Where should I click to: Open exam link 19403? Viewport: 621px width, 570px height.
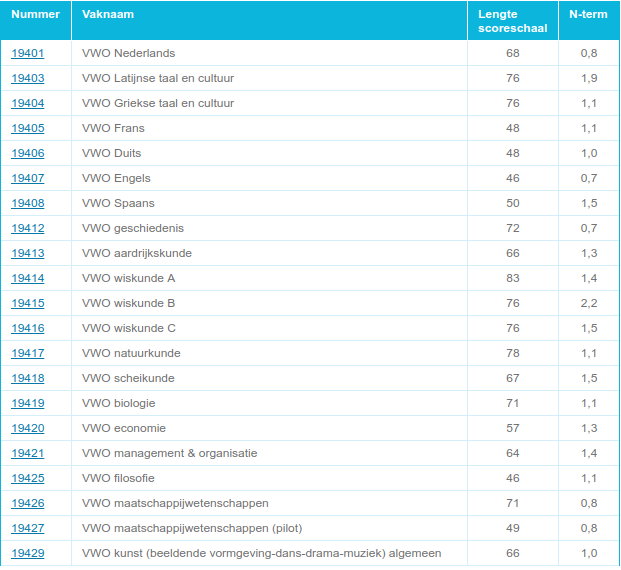[28, 78]
